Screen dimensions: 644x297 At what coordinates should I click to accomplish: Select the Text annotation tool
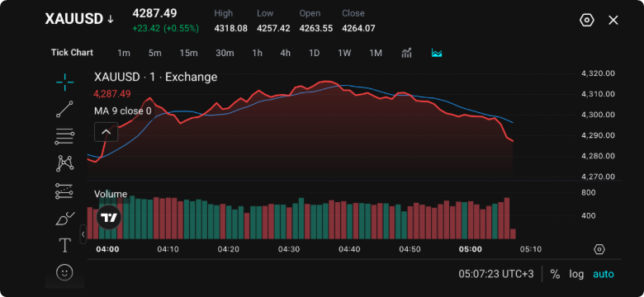(65, 246)
